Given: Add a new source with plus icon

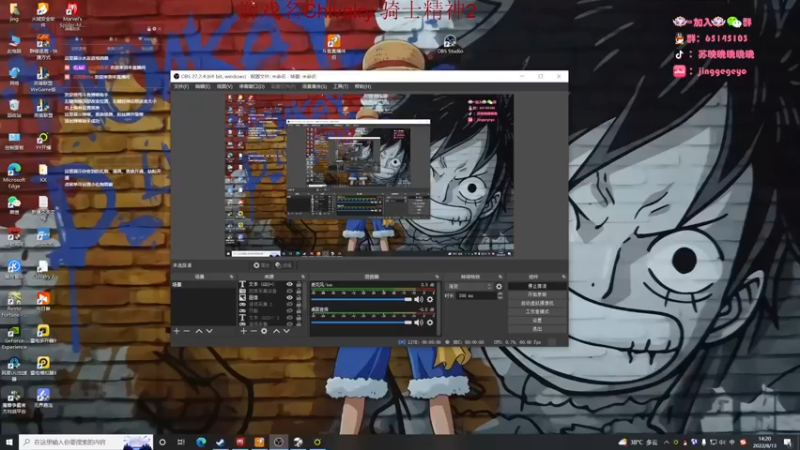Looking at the screenshot, I should click(243, 331).
